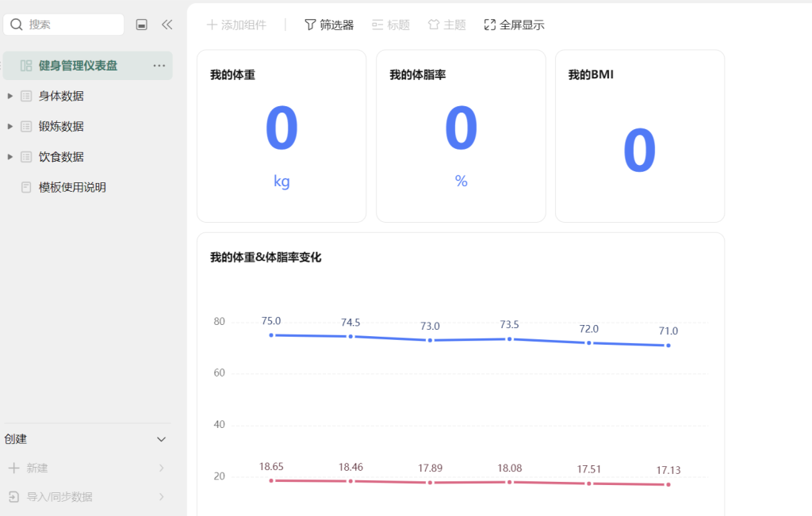Click the plus icon of 添加组件

211,25
